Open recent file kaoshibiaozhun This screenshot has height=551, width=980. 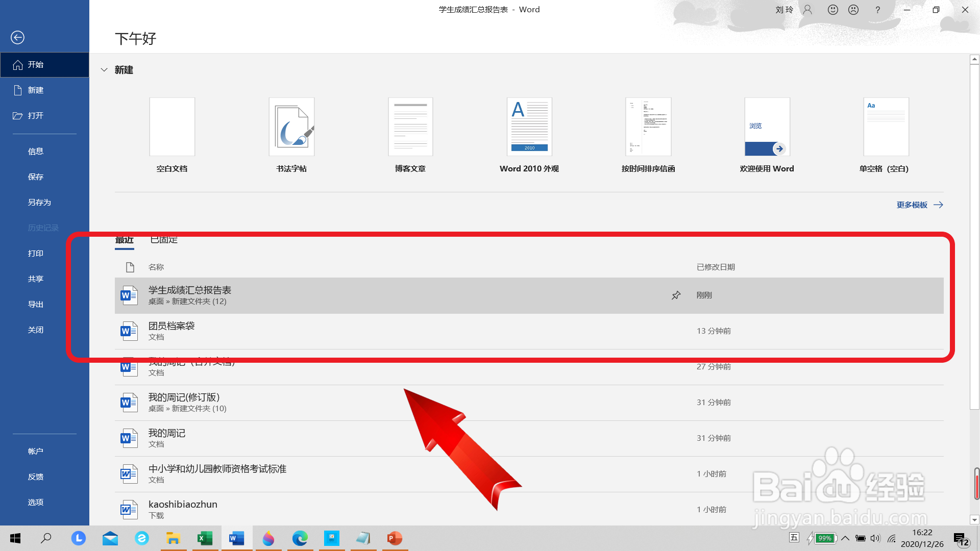[x=529, y=510]
